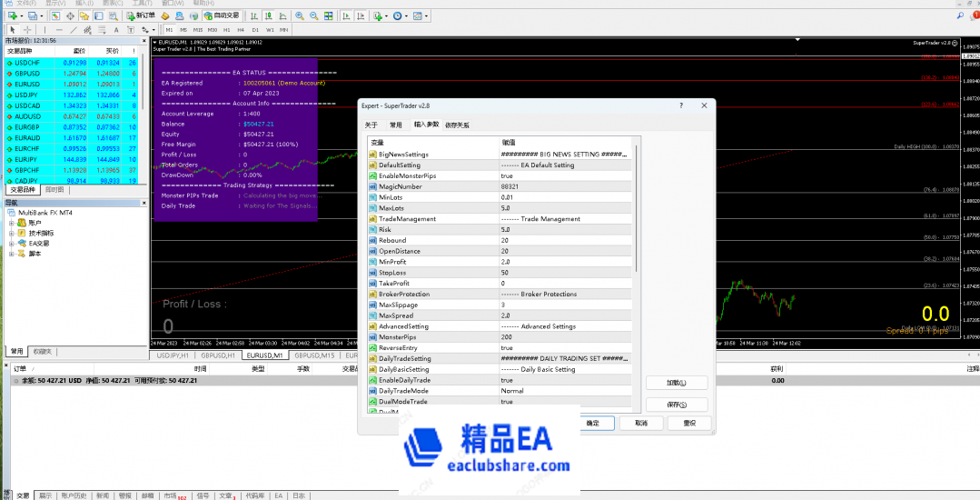Switch to the 关于 tab in Expert dialog

point(371,125)
